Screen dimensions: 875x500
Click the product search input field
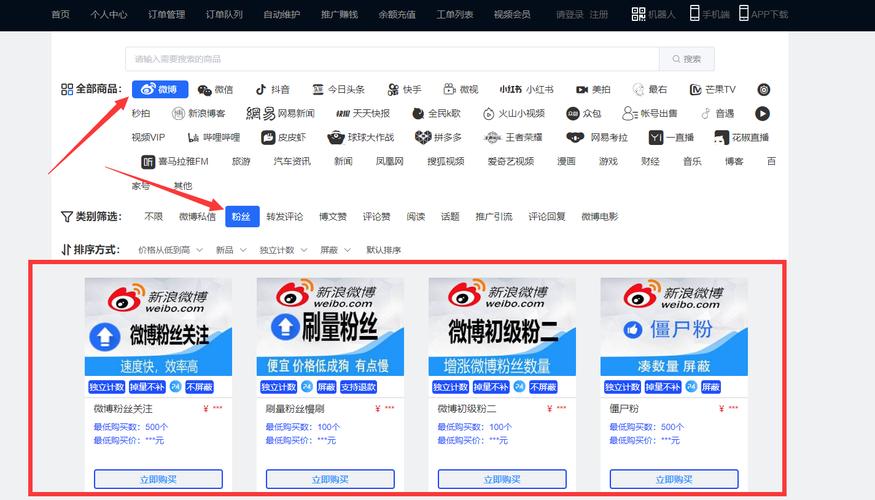coord(392,59)
